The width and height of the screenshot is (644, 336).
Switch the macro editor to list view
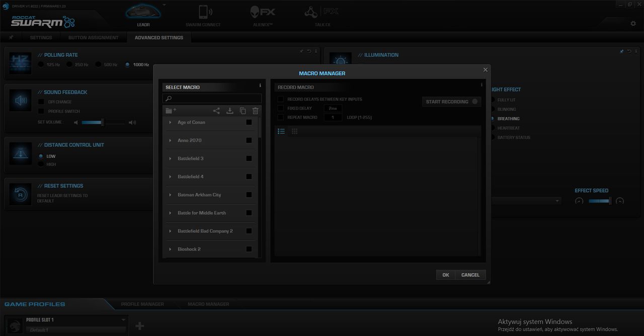point(281,131)
